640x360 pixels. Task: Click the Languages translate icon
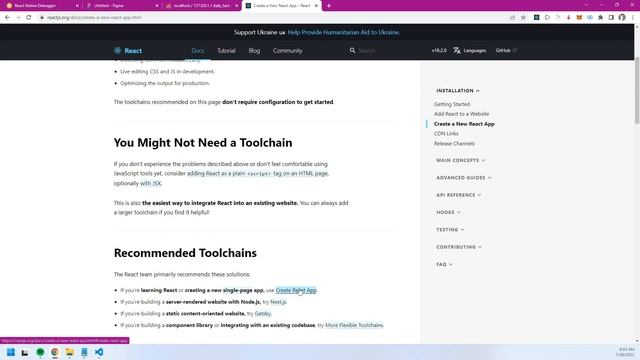tap(457, 50)
